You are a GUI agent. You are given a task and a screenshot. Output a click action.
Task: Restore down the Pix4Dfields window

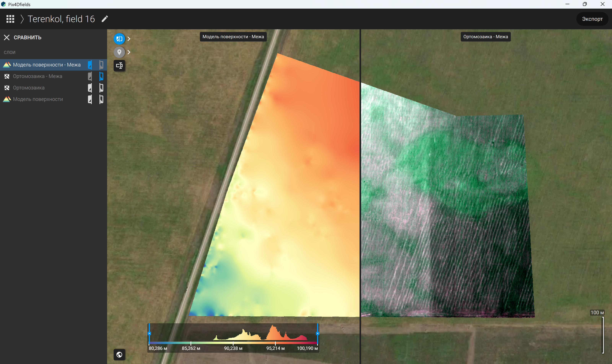[585, 4]
